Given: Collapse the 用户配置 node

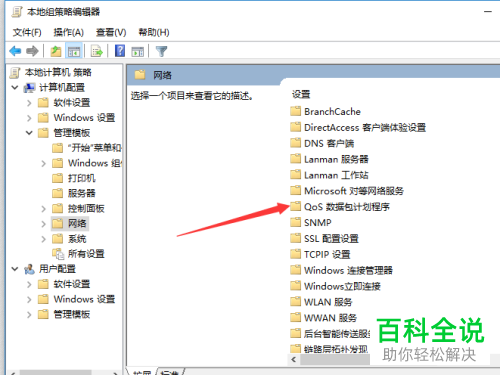Looking at the screenshot, I should tap(15, 269).
